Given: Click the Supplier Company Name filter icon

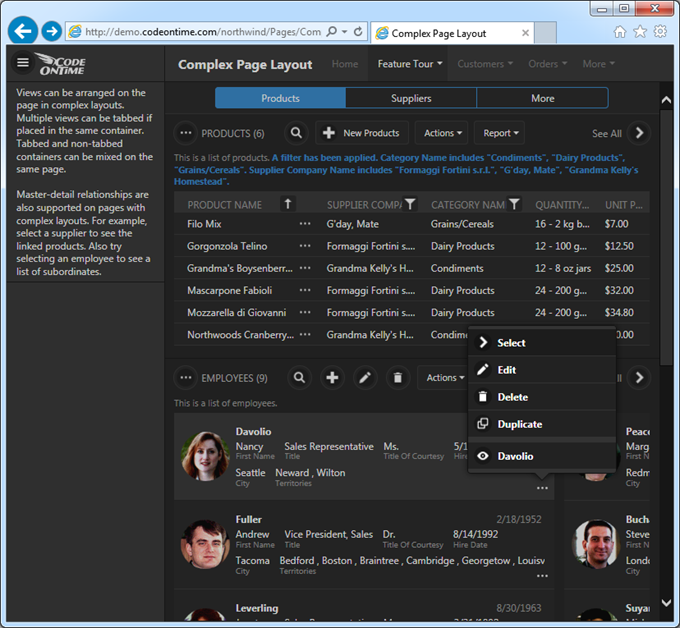Looking at the screenshot, I should [409, 204].
